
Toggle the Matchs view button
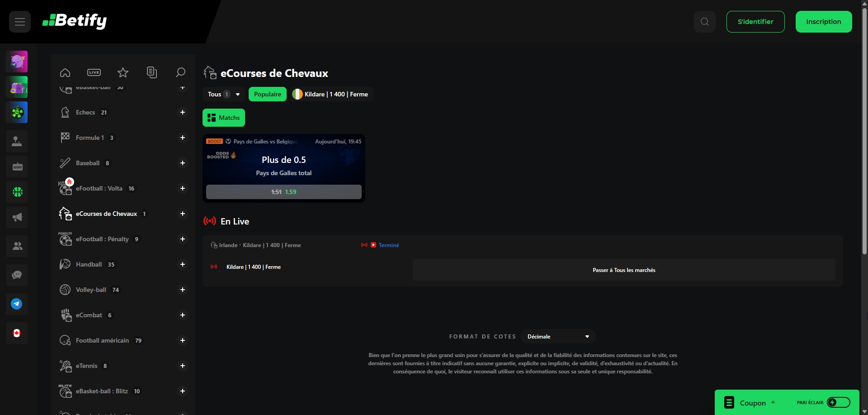(x=224, y=118)
